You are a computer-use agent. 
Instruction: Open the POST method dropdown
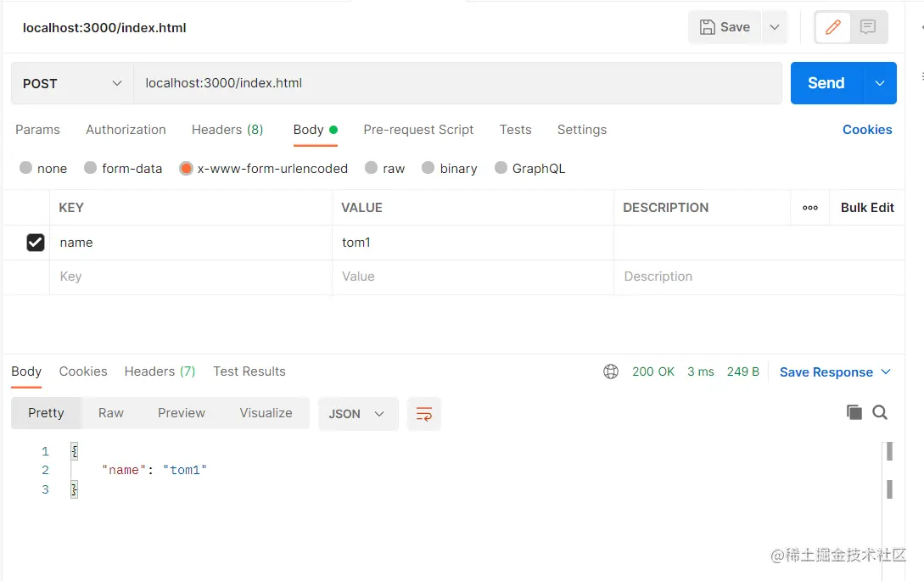[73, 83]
